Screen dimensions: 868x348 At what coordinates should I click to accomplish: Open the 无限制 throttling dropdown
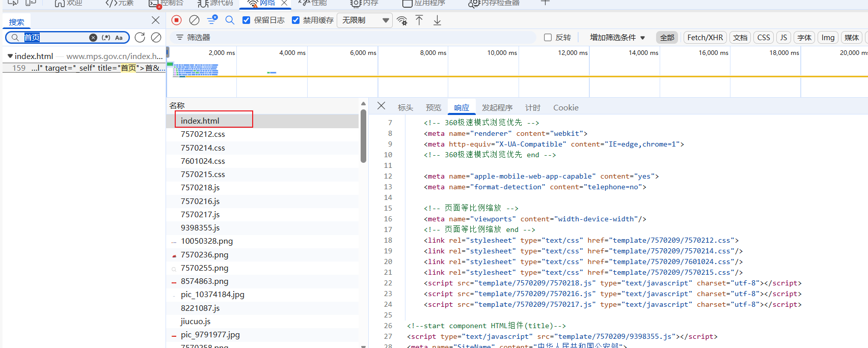pyautogui.click(x=365, y=20)
